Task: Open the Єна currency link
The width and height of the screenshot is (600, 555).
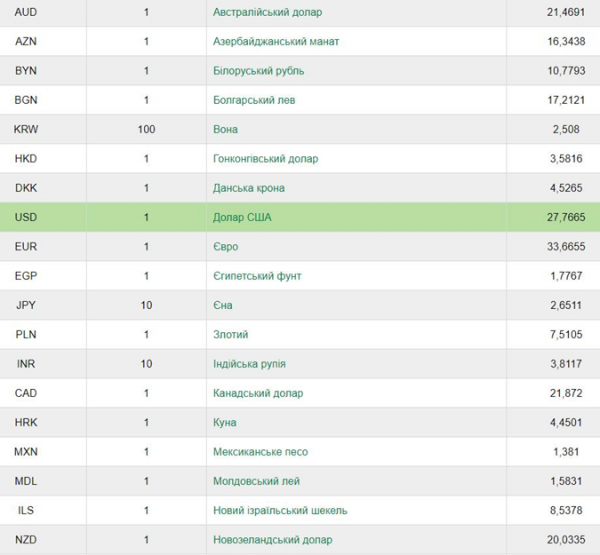Action: [x=222, y=305]
